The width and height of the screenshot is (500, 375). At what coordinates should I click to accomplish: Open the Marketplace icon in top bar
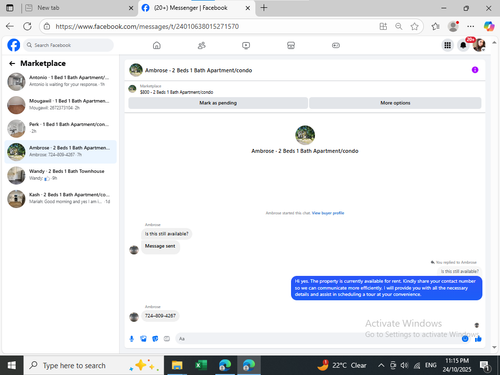click(x=291, y=45)
